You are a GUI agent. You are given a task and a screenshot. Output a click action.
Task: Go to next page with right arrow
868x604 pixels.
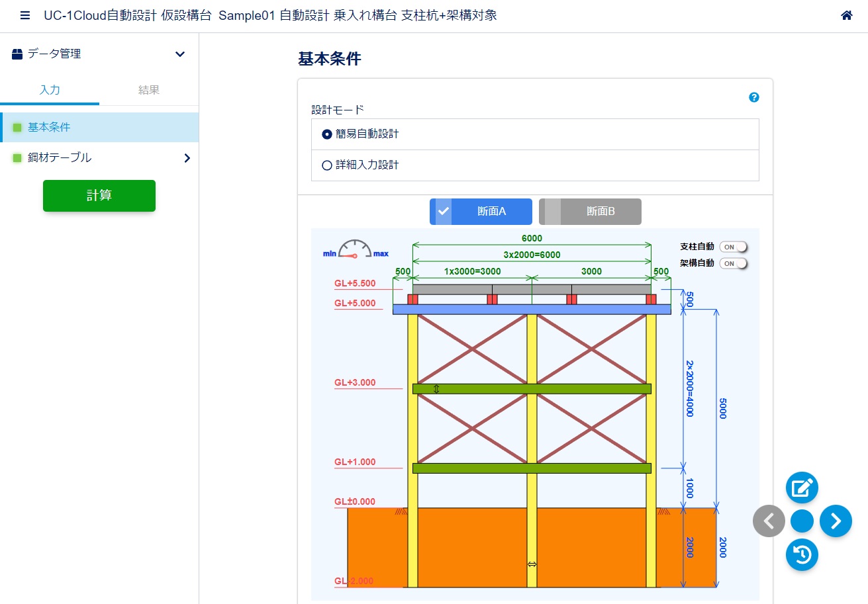coord(836,521)
